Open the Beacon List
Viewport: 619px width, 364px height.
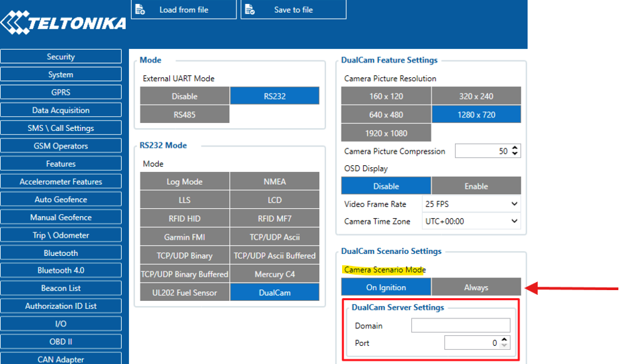click(x=60, y=288)
